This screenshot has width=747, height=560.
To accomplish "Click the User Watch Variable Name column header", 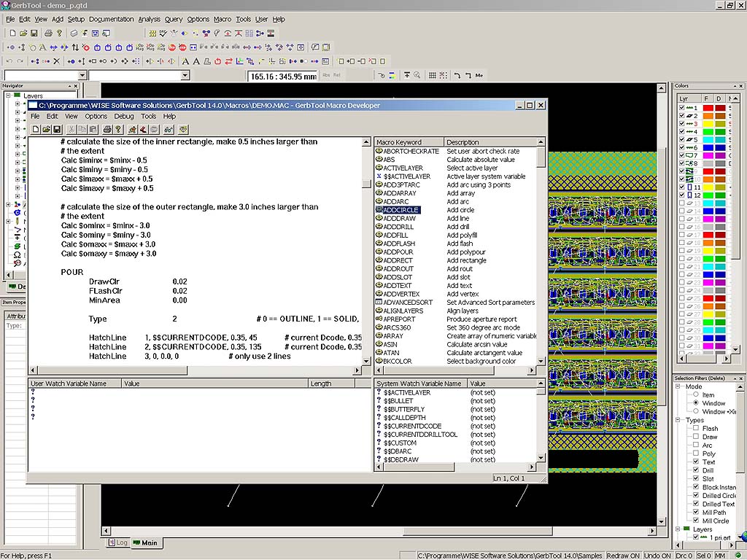I will pos(75,384).
